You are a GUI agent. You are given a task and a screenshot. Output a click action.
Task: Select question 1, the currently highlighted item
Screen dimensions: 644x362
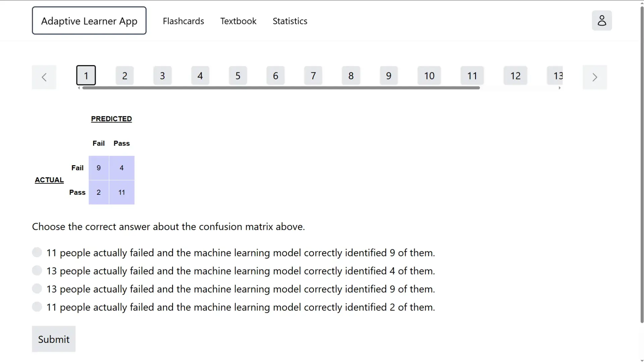pyautogui.click(x=86, y=75)
